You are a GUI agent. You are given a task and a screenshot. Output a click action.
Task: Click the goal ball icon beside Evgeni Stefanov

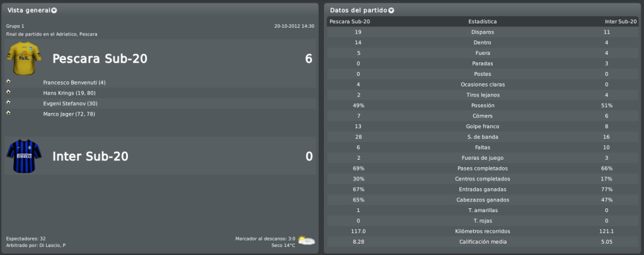pyautogui.click(x=8, y=102)
